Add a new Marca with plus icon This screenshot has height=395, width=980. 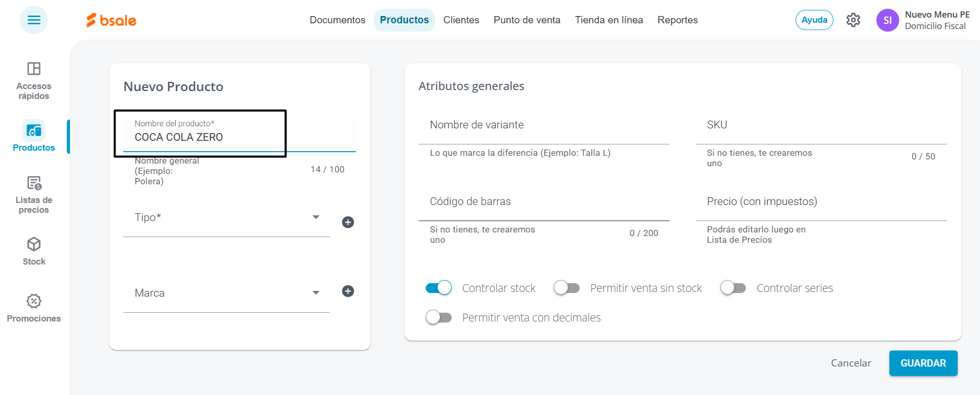348,291
